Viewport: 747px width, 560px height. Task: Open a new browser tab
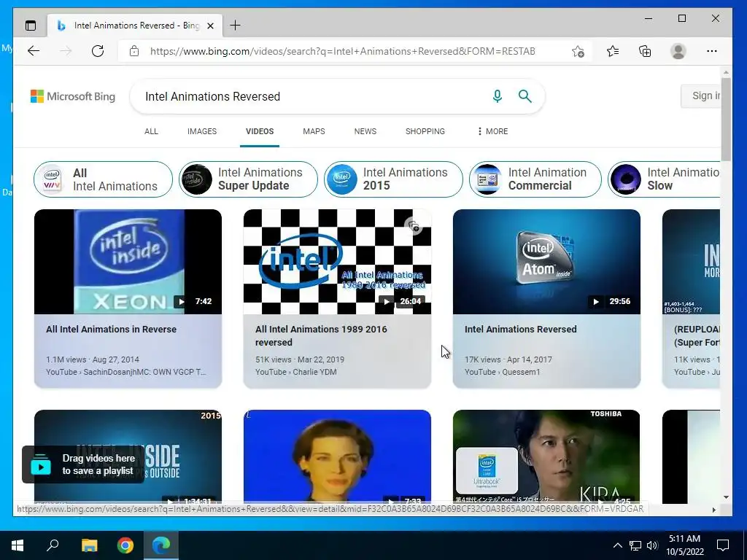point(236,26)
